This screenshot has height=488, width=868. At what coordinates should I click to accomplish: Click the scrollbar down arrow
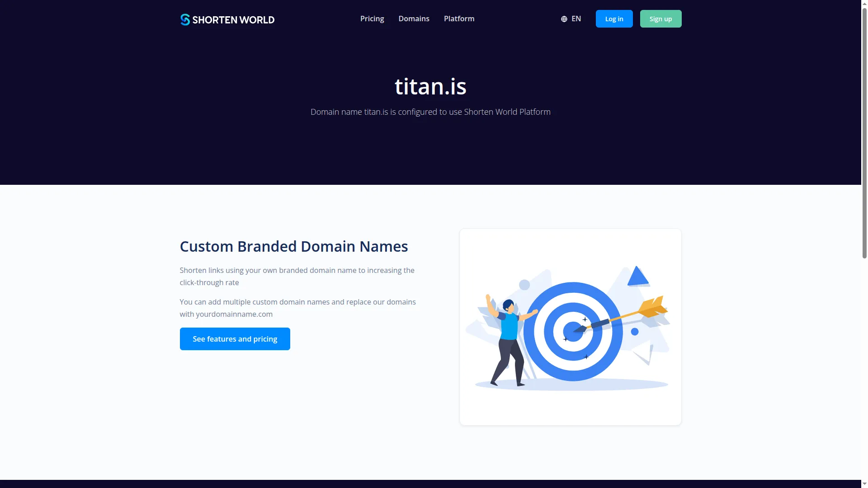tap(864, 484)
